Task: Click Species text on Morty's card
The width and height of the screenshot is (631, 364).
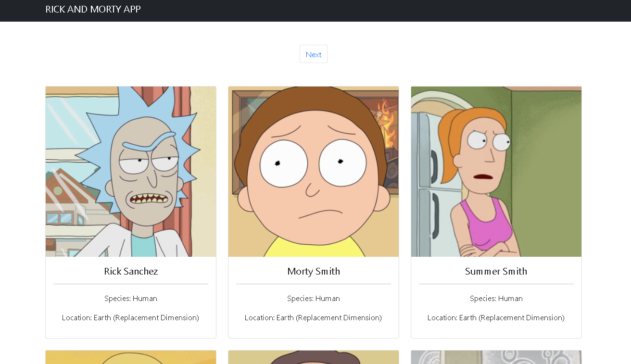Action: [x=313, y=298]
